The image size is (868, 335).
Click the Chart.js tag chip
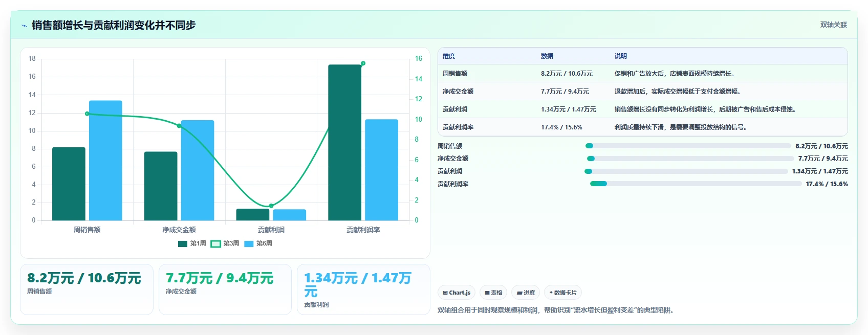coord(457,293)
